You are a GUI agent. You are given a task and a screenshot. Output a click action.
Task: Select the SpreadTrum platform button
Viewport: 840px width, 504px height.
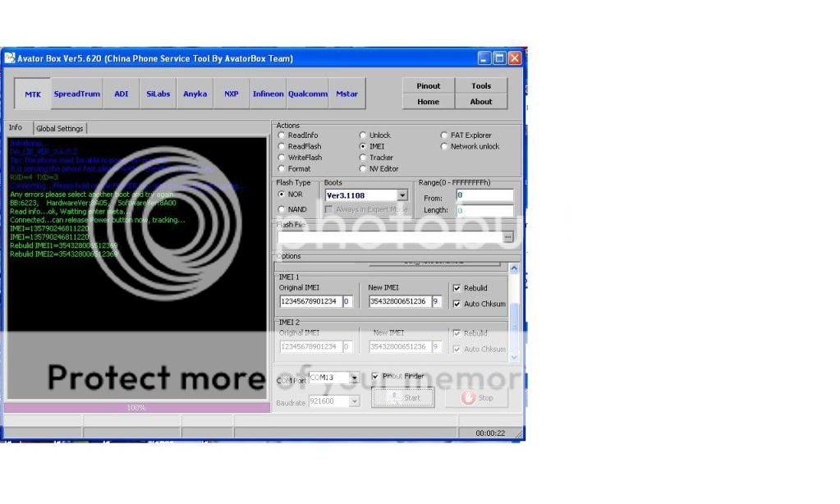coord(77,94)
